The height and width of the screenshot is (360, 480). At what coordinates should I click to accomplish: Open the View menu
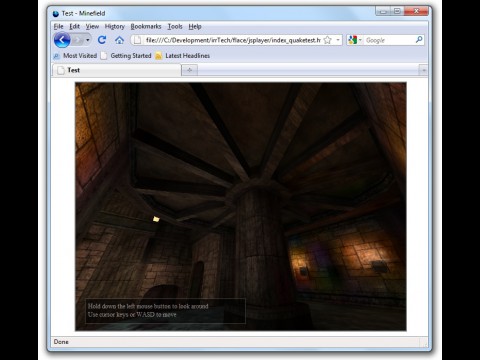pos(92,26)
